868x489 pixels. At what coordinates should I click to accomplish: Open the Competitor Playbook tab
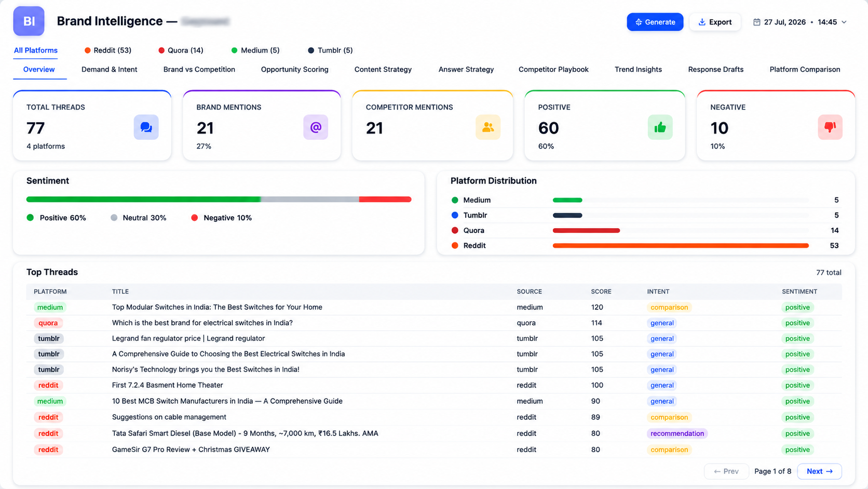click(553, 69)
